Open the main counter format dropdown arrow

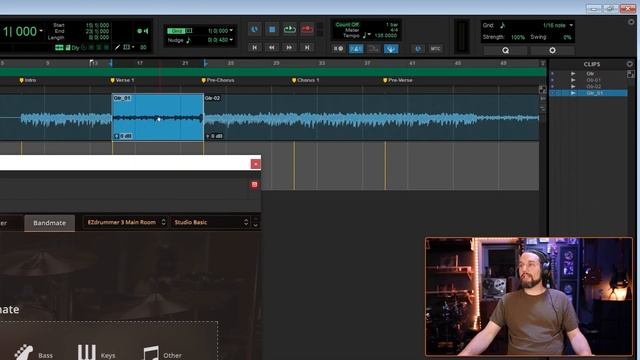pos(41,31)
